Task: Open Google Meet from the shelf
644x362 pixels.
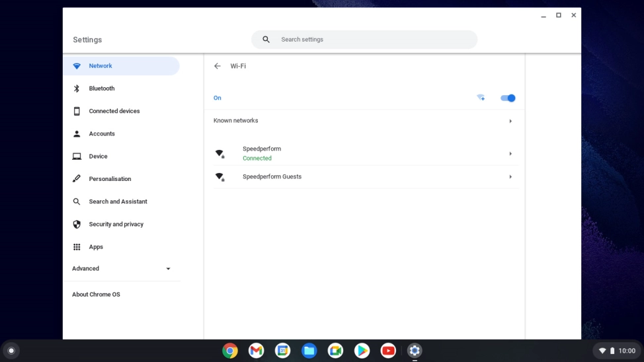Action: 335,351
